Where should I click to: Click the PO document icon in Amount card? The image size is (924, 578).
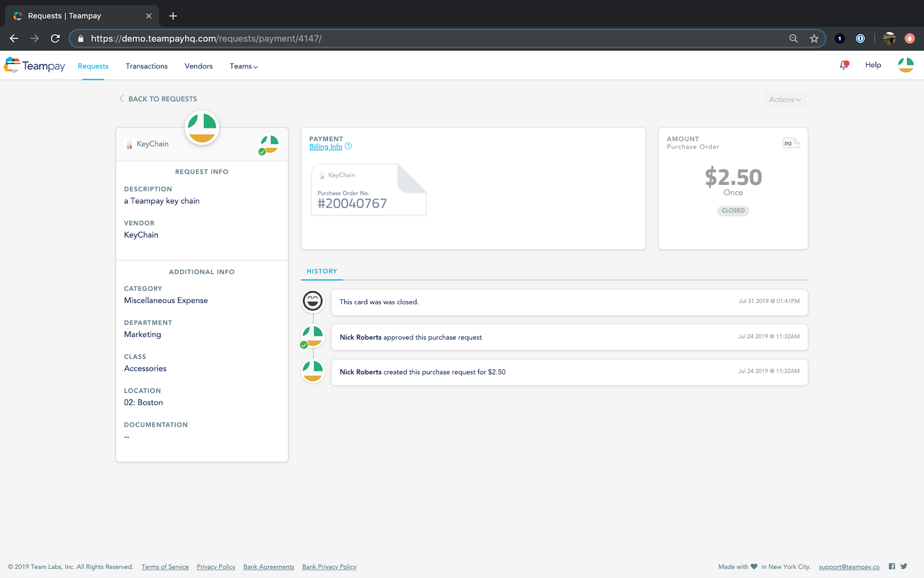(x=791, y=143)
